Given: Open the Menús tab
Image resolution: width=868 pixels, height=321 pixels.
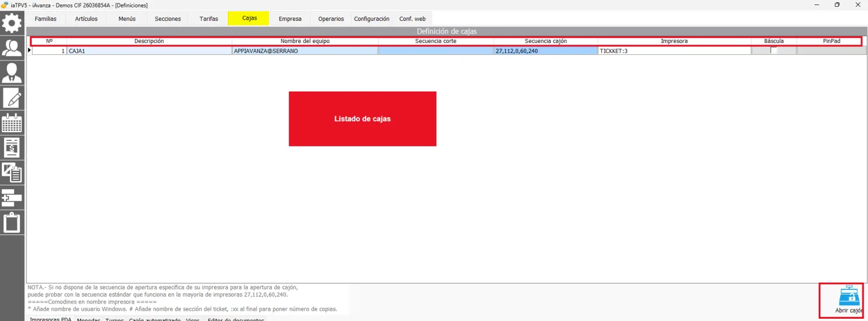Looking at the screenshot, I should pos(127,19).
